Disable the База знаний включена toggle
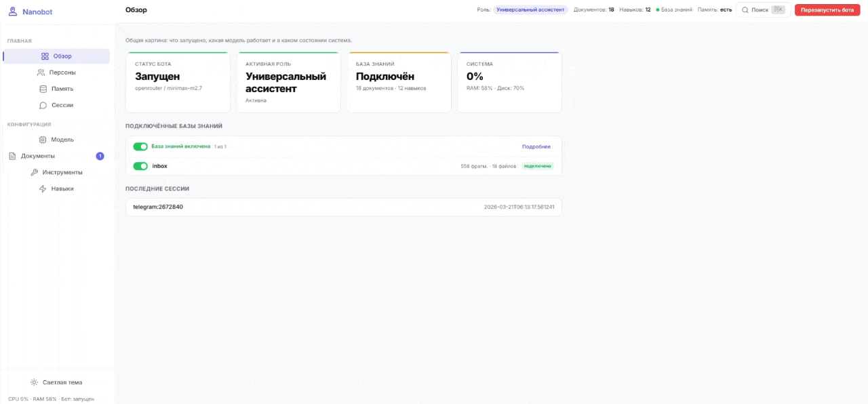The image size is (868, 404). click(141, 146)
